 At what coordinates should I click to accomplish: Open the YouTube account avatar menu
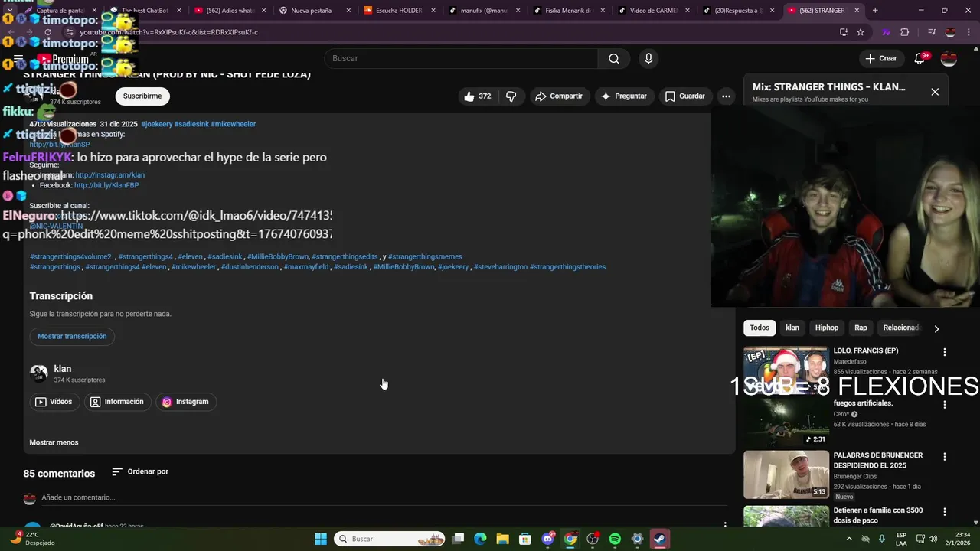pyautogui.click(x=949, y=58)
